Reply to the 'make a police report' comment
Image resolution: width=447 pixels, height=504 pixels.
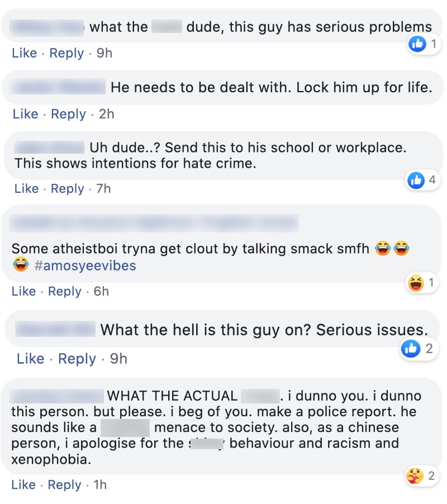[x=65, y=484]
